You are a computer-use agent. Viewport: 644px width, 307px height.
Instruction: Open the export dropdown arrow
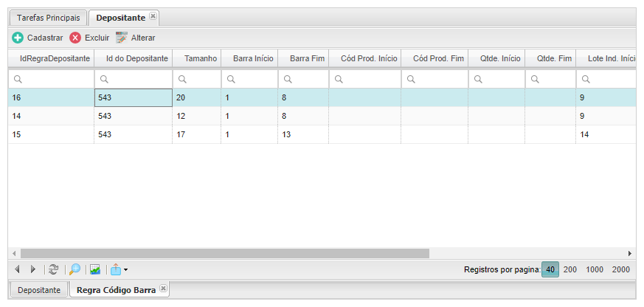point(126,270)
